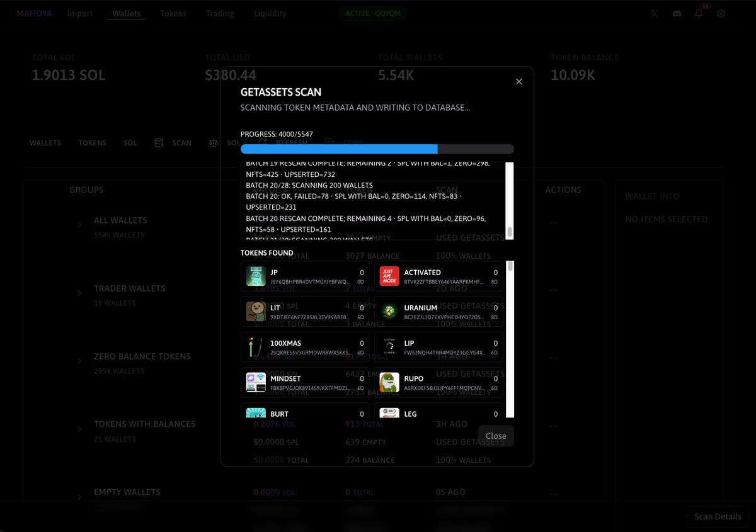This screenshot has width=756, height=532.
Task: Click the MINDSET token thumbnail icon
Action: (x=256, y=382)
